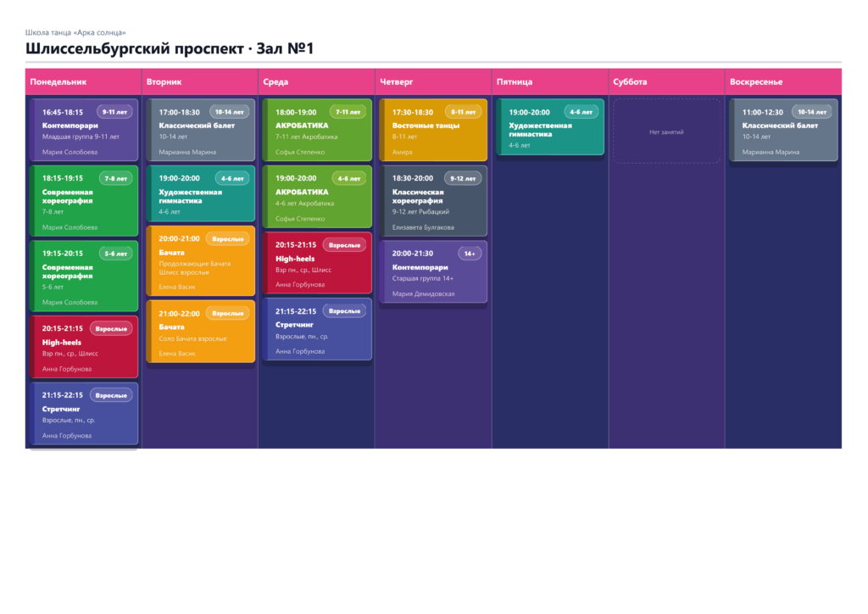
Task: Click Взрослые badge on Tuesday 21:00 Бачата
Action: pos(227,314)
